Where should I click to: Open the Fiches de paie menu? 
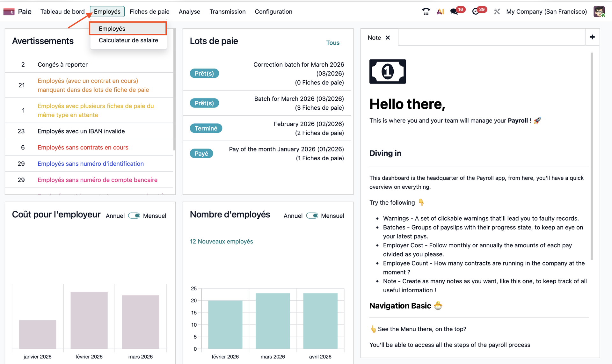coord(149,12)
